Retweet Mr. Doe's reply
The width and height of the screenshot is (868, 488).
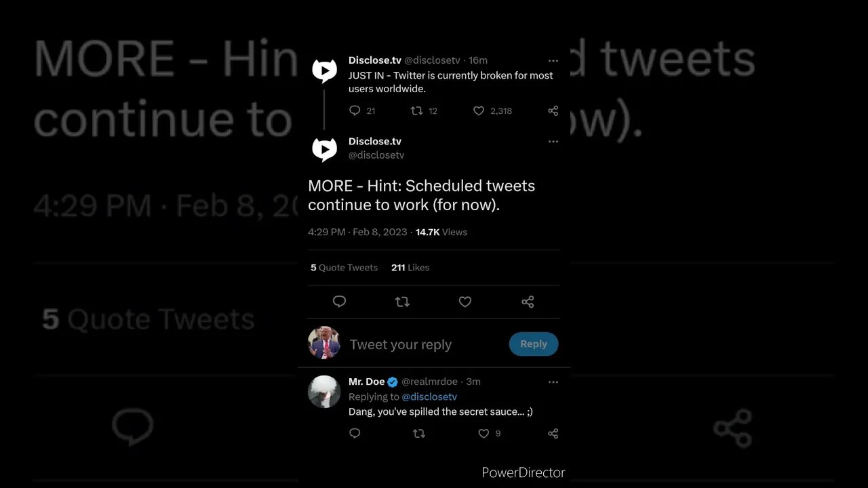point(419,433)
